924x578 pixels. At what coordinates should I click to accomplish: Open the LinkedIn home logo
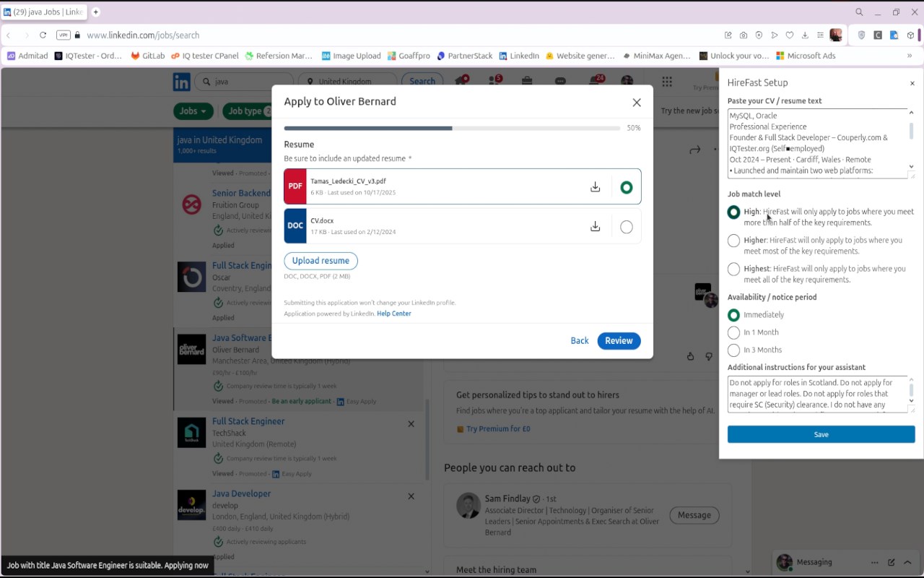tap(181, 82)
